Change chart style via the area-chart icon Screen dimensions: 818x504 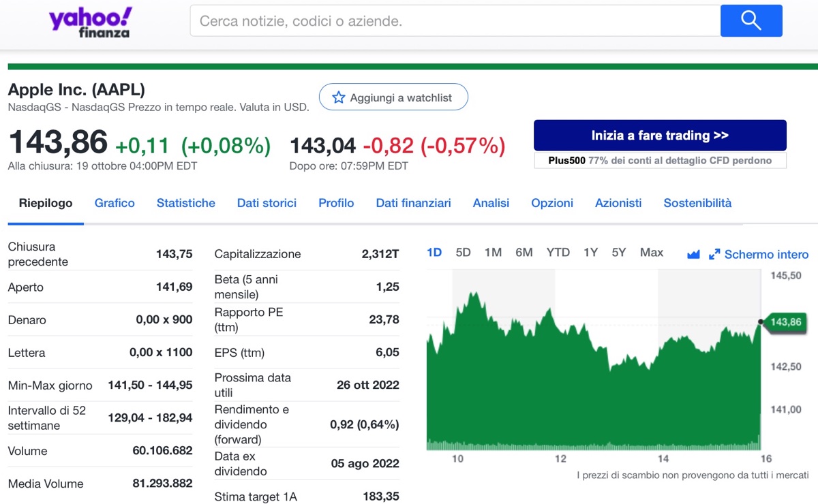(x=693, y=253)
